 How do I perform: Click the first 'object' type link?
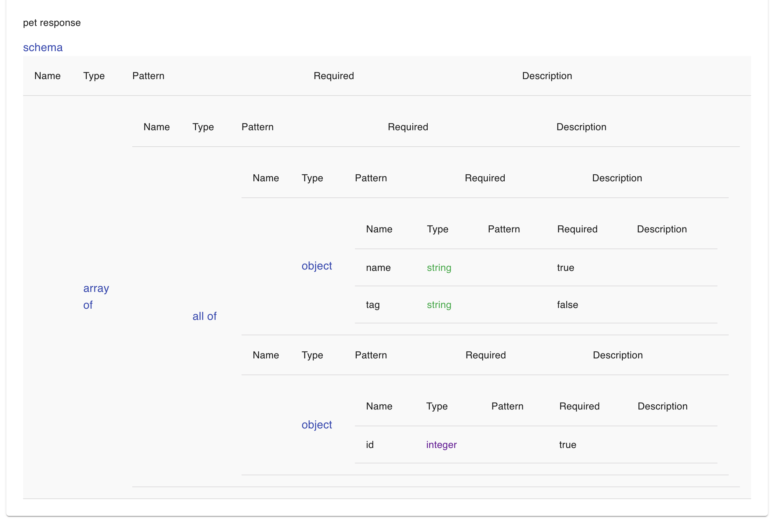[x=316, y=266]
